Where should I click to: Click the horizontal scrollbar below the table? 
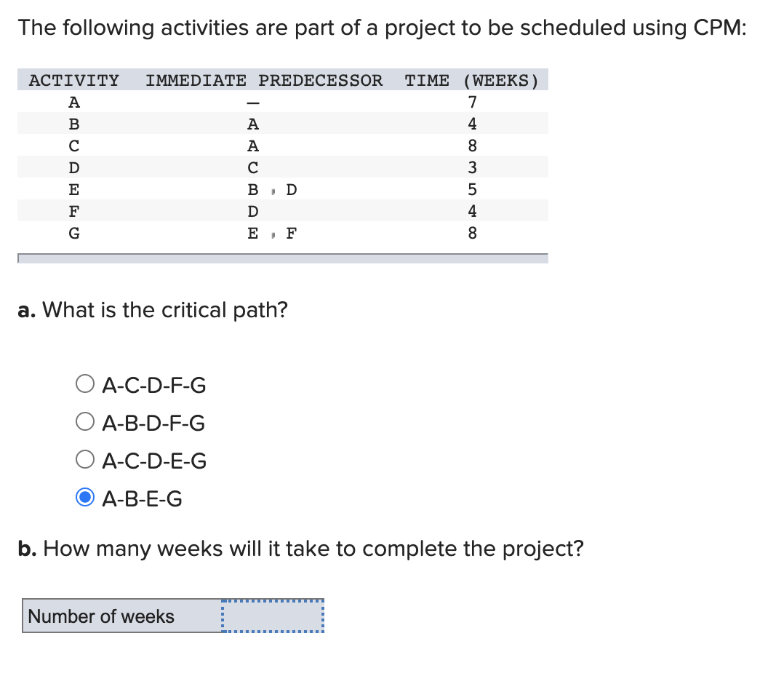[x=282, y=257]
